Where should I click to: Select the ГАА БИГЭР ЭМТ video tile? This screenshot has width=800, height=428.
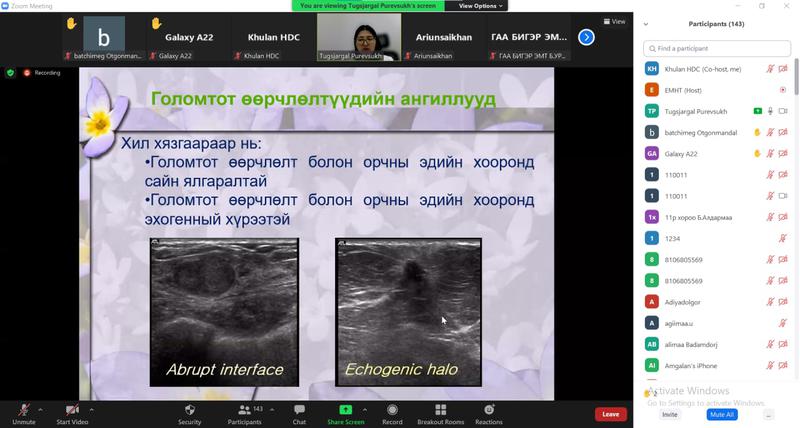point(529,37)
